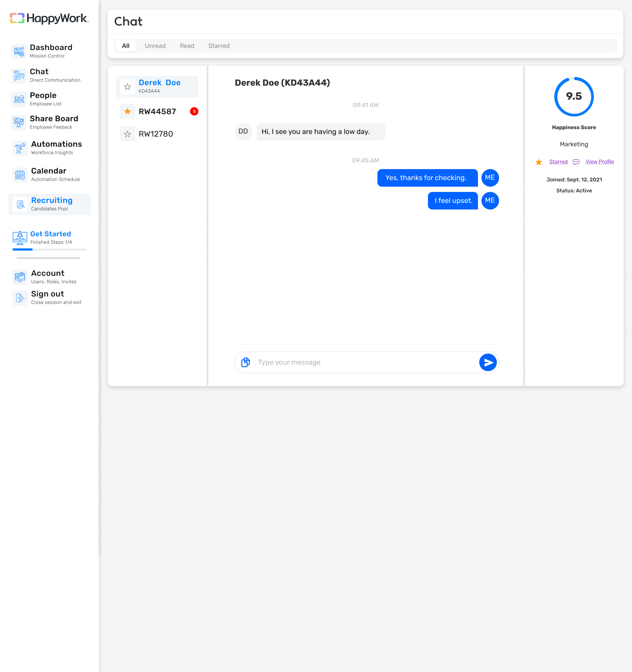Image resolution: width=632 pixels, height=672 pixels.
Task: Switch to the Starred tab
Action: pos(219,46)
